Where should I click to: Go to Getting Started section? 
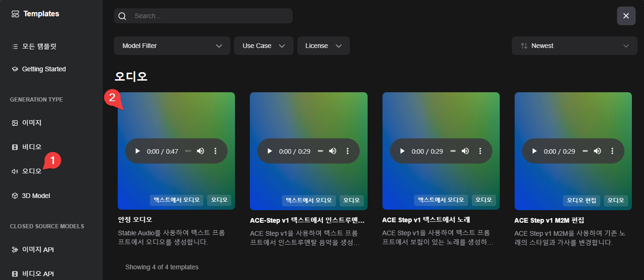[x=43, y=69]
